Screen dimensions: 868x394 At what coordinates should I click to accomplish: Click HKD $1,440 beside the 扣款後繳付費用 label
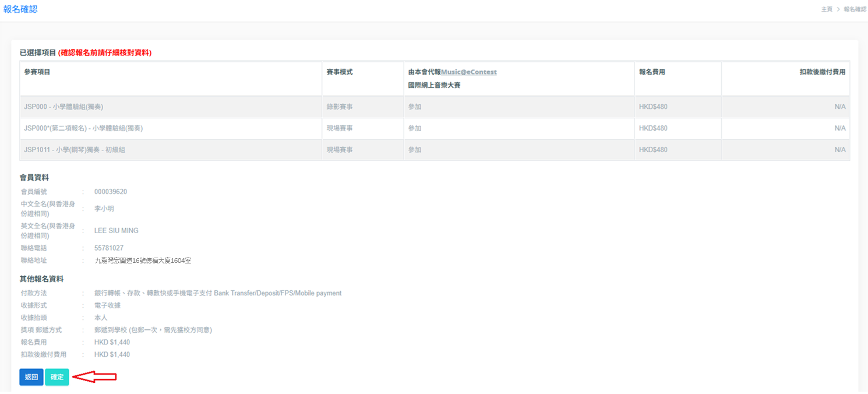pyautogui.click(x=112, y=354)
